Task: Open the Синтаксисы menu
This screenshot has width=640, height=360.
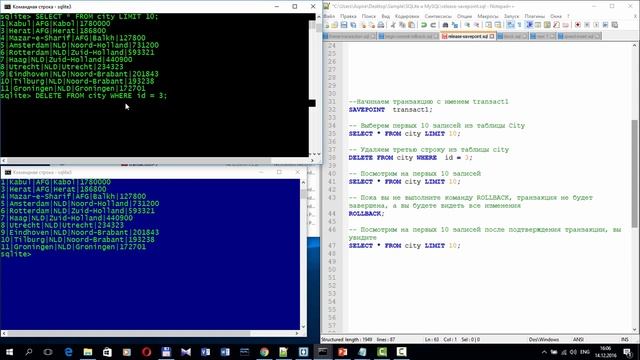Action: tap(438, 16)
